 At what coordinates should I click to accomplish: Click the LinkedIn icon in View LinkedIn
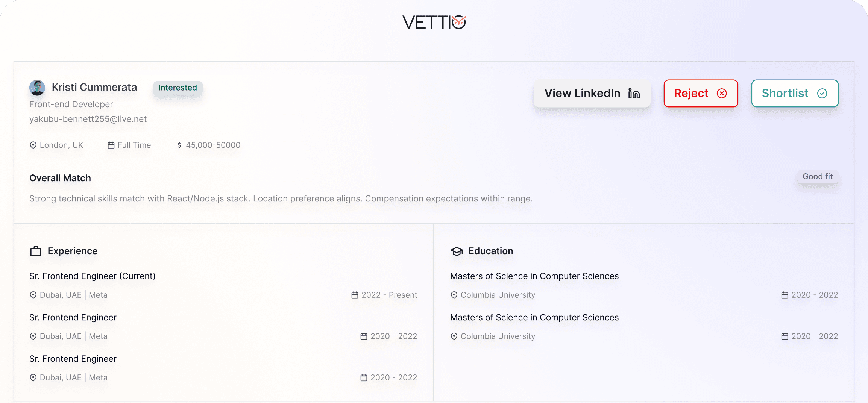(x=634, y=94)
